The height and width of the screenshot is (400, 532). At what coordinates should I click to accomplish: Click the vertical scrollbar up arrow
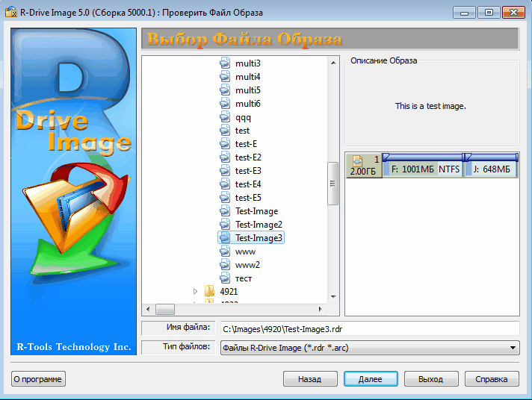click(333, 63)
